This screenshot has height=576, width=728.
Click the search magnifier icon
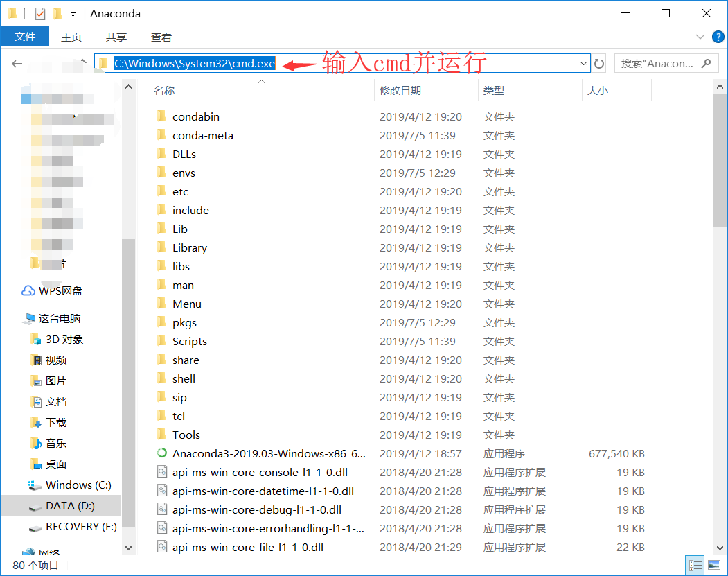[x=706, y=63]
